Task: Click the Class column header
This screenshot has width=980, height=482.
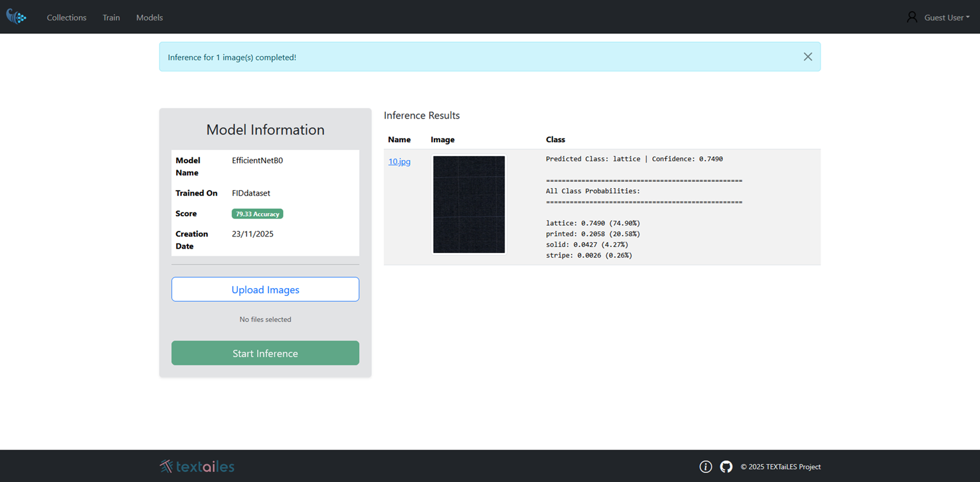Action: [x=555, y=140]
